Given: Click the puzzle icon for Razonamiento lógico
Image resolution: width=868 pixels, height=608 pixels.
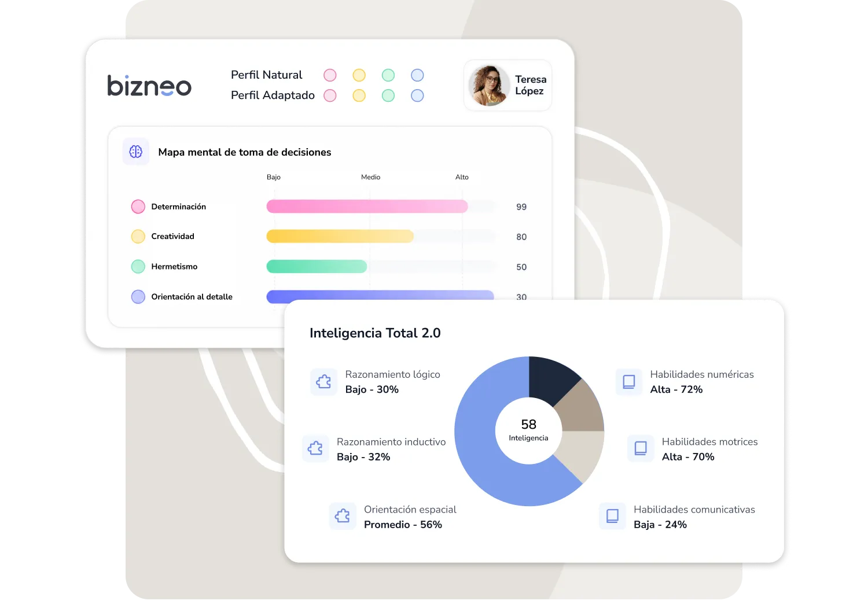Looking at the screenshot, I should 323,382.
